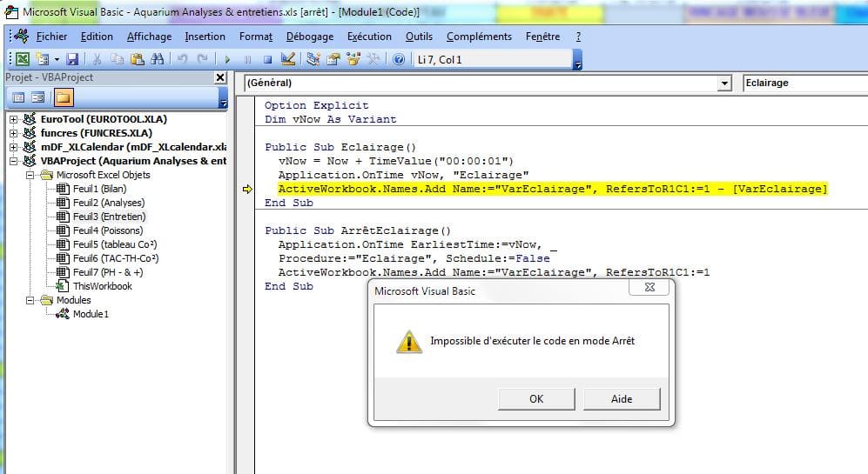Open the Débogage menu

310,37
